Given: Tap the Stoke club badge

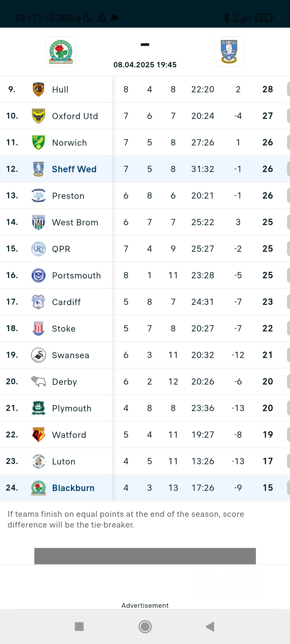Looking at the screenshot, I should (38, 328).
